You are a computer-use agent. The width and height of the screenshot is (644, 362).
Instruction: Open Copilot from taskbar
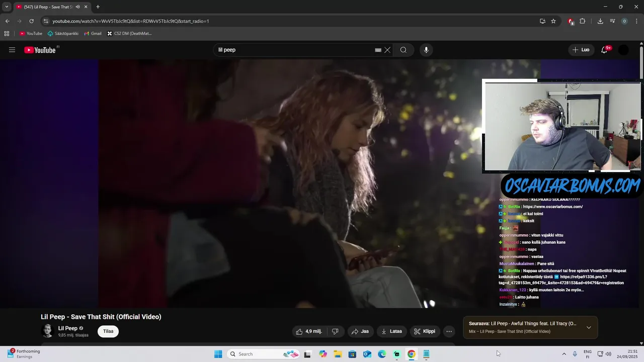323,354
